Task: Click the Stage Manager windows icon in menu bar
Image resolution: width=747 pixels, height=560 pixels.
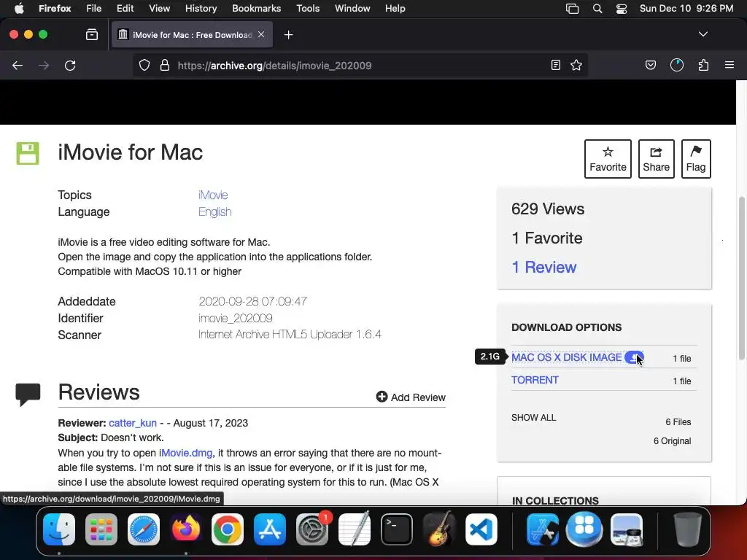Action: coord(572,9)
